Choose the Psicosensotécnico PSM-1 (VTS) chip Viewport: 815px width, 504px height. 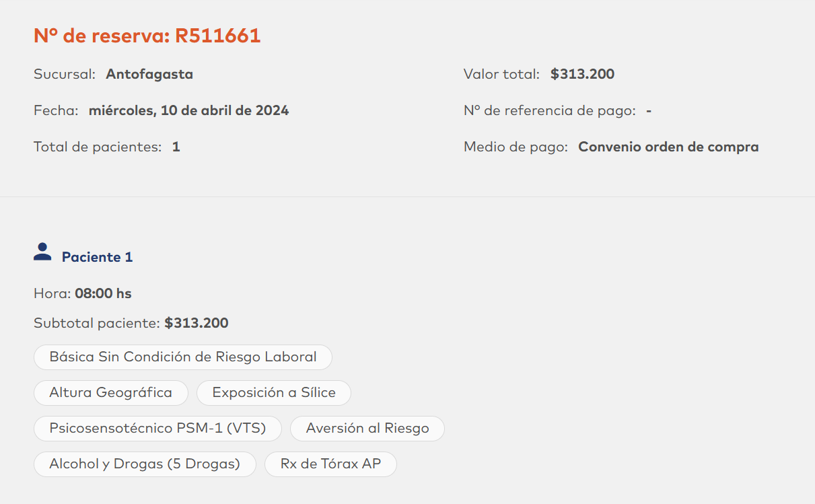click(157, 429)
